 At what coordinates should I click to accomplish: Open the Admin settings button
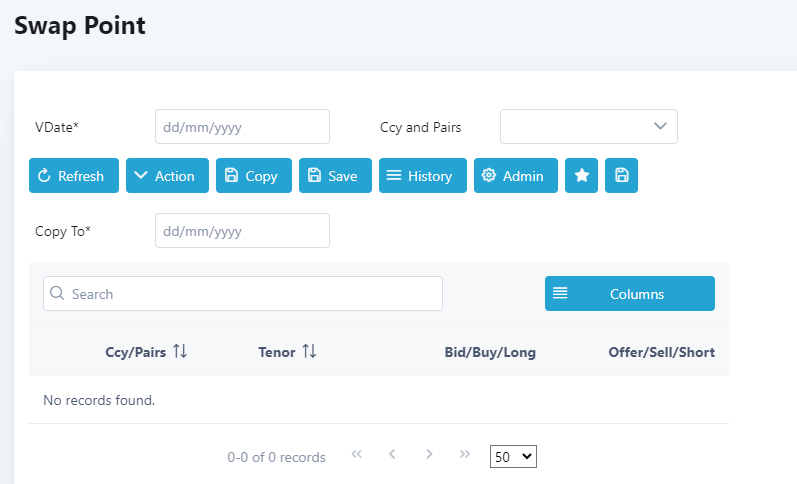516,175
